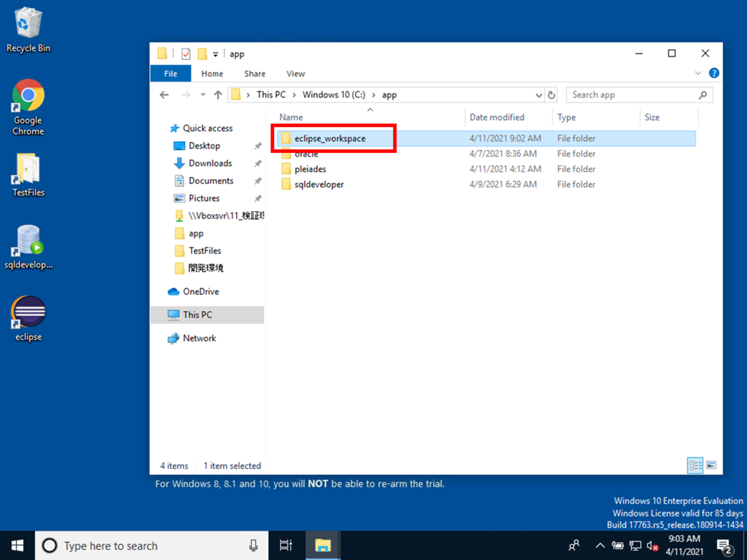747x560 pixels.
Task: Select This PC in navigation pane
Action: 207,315
